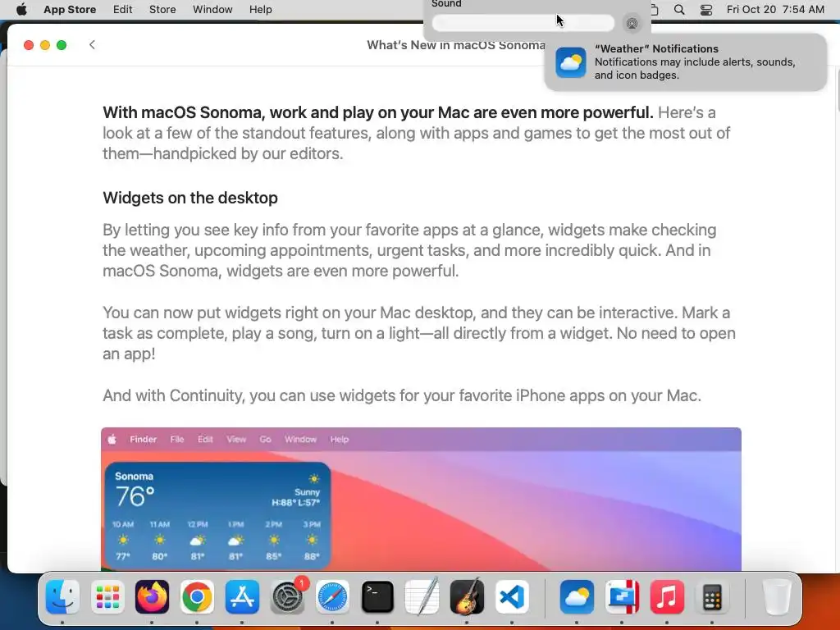Viewport: 840px width, 630px height.
Task: Launch Google Chrome from the Dock
Action: [x=197, y=596]
